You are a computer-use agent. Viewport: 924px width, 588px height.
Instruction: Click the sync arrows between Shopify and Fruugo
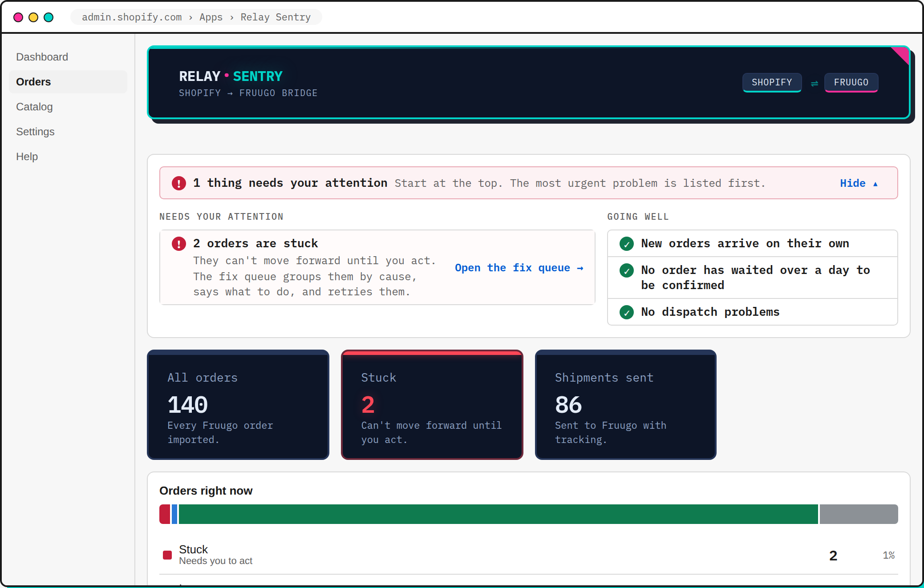click(814, 83)
